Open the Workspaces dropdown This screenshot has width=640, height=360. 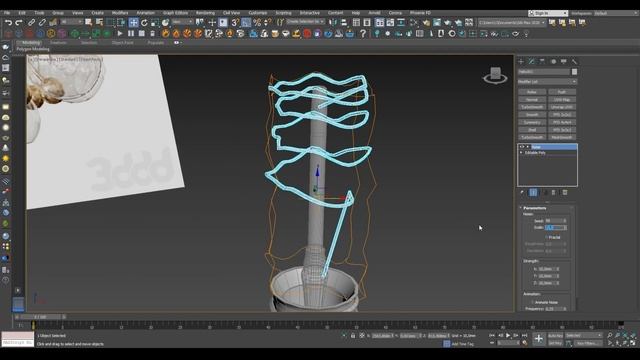[616, 13]
